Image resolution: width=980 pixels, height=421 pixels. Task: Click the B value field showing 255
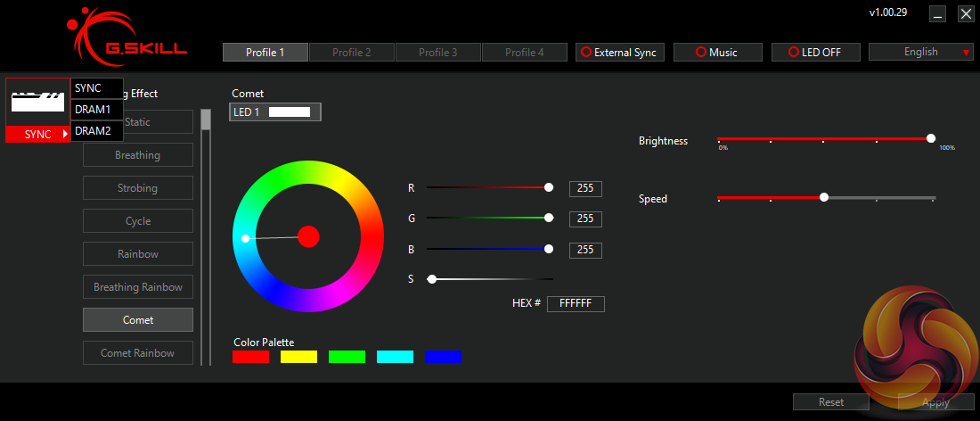pyautogui.click(x=585, y=251)
